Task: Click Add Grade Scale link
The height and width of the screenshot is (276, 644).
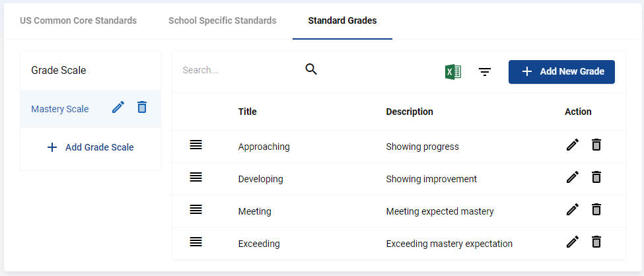Action: (x=90, y=147)
